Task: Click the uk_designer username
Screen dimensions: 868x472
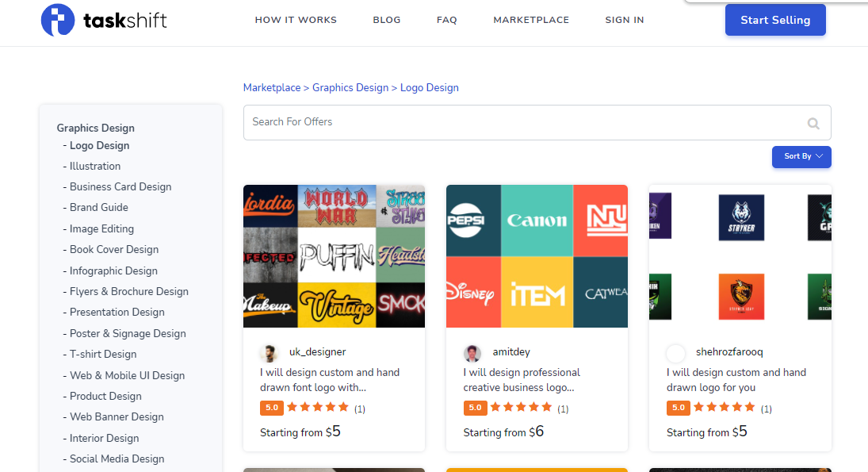Action: tap(317, 351)
